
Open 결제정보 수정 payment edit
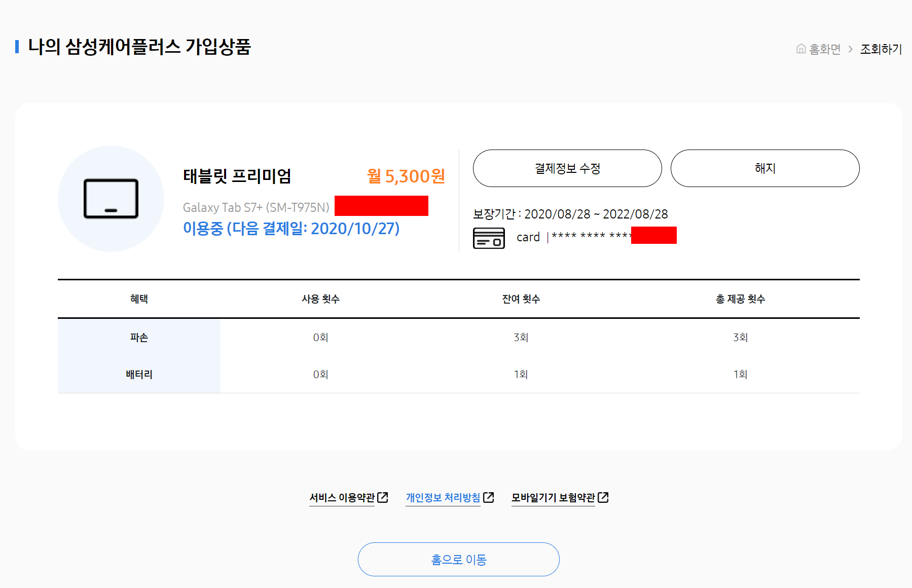pos(567,168)
